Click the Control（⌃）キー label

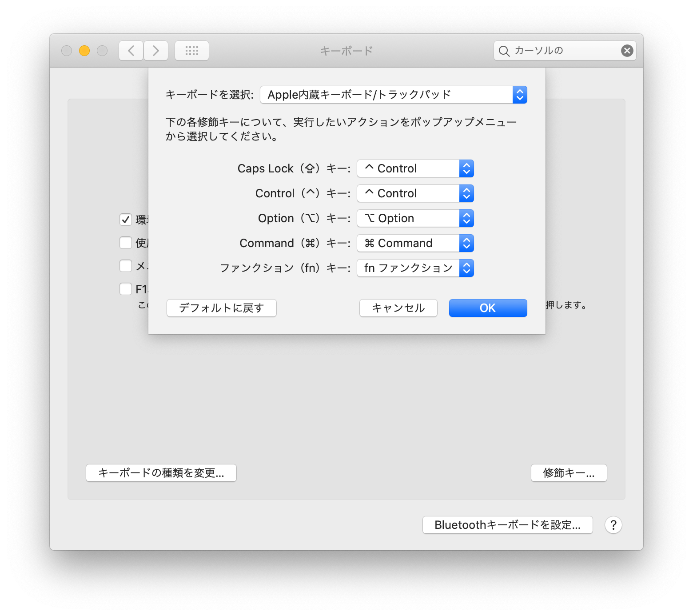click(x=303, y=193)
